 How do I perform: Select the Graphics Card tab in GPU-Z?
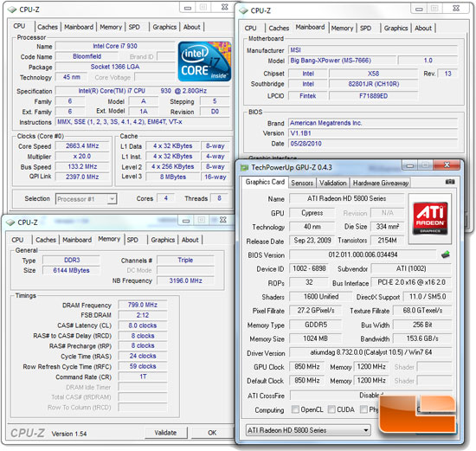tap(265, 182)
